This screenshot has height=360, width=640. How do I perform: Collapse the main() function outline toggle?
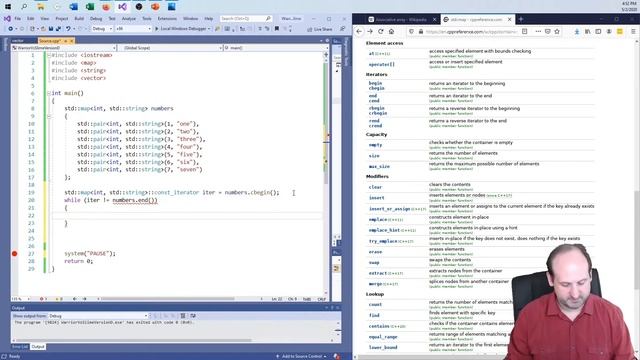[x=49, y=93]
